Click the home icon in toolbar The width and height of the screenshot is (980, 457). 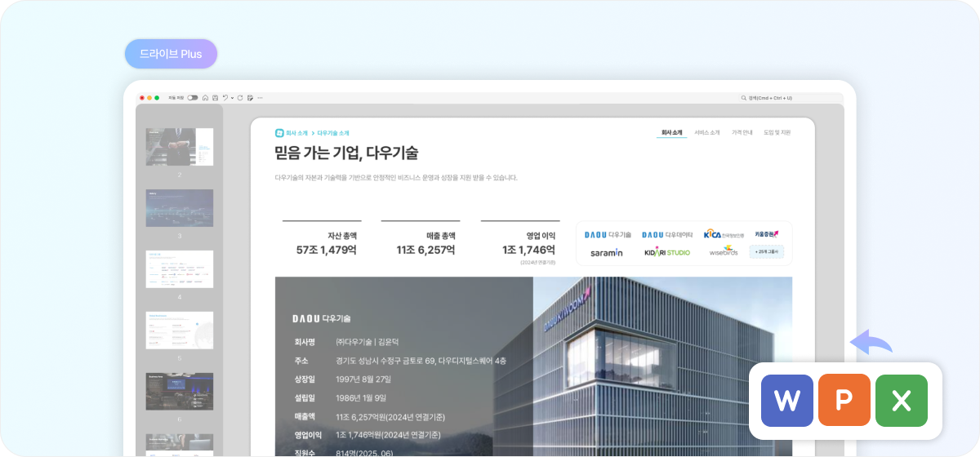point(205,98)
